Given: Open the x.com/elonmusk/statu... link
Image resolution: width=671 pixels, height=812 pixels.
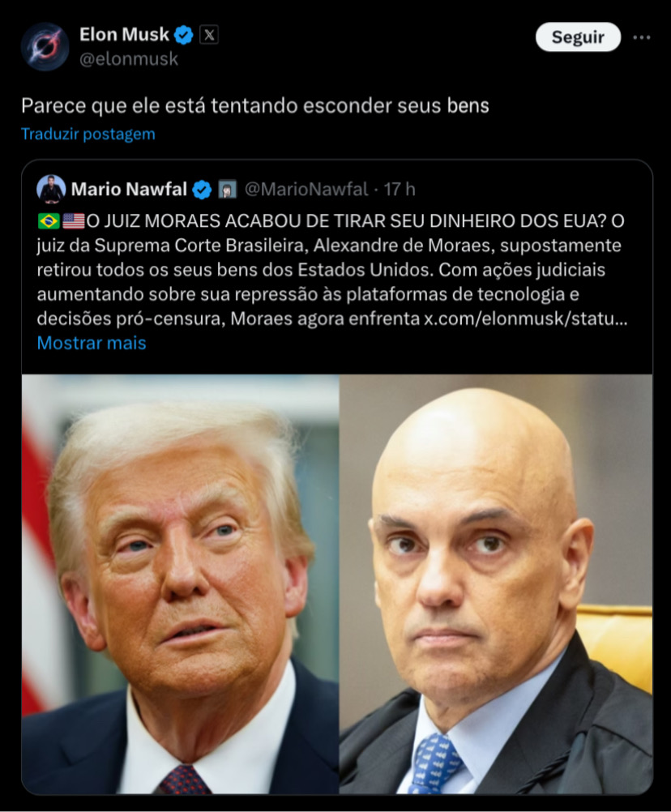Looking at the screenshot, I should [525, 318].
